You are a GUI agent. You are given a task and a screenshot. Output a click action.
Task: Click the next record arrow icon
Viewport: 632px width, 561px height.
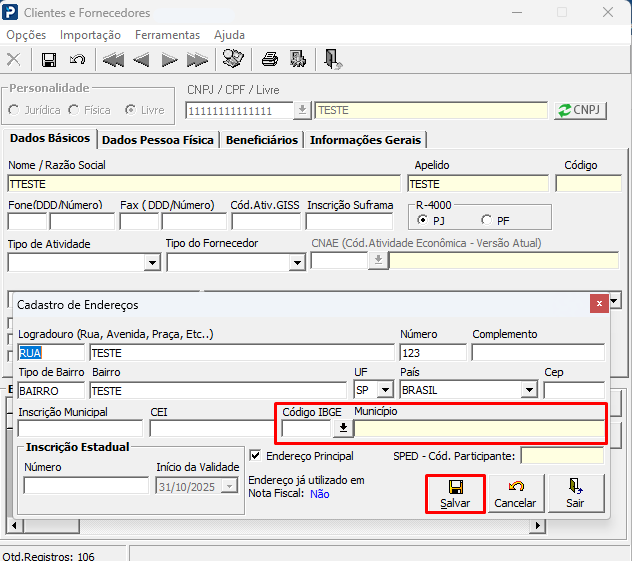pos(169,59)
